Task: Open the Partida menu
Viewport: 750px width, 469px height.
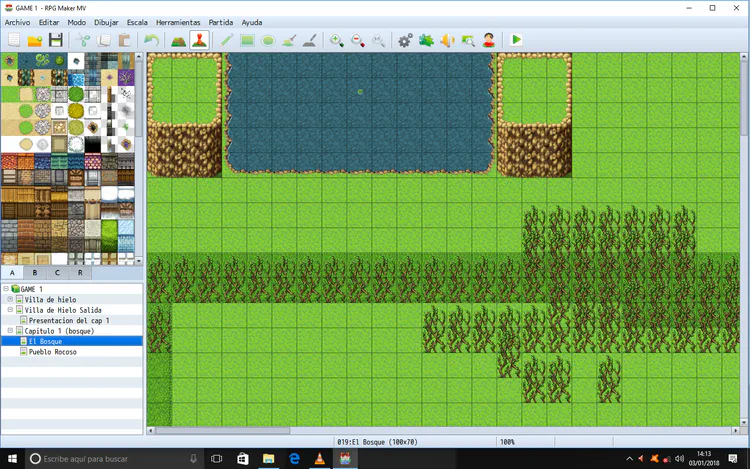Action: [221, 22]
